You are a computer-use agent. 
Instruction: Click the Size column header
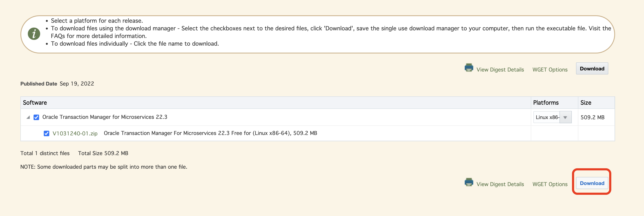pyautogui.click(x=586, y=103)
